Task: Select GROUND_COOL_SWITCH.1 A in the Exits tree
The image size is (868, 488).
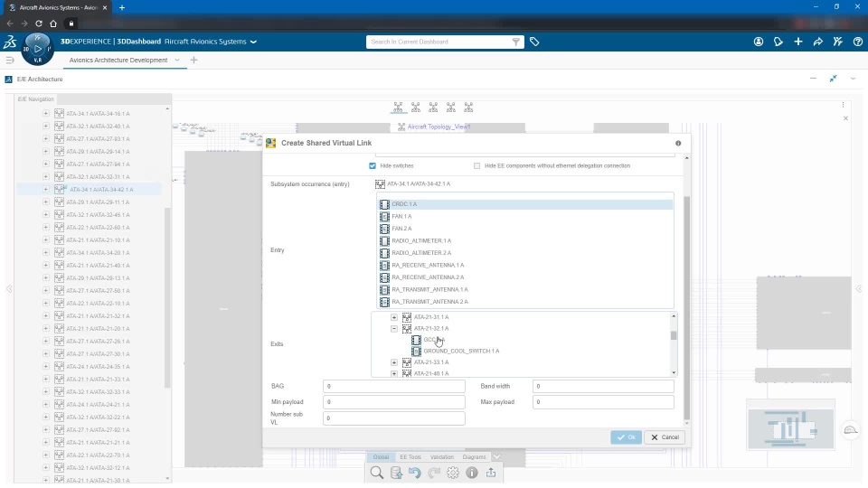Action: pyautogui.click(x=461, y=351)
